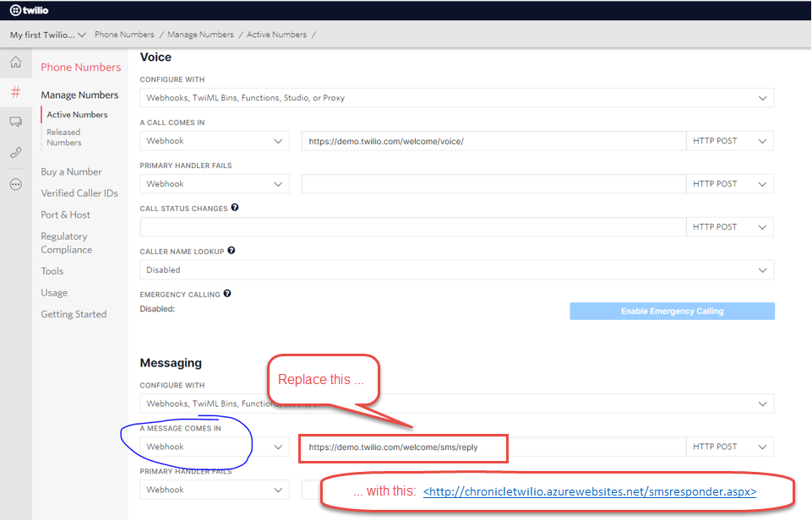Open HTTP POST dropdown for call comes in
Screen dimensions: 812x520
pyautogui.click(x=730, y=141)
